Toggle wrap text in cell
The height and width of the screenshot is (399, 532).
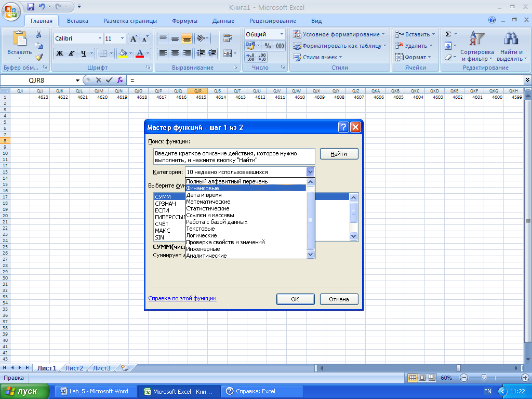pyautogui.click(x=228, y=38)
